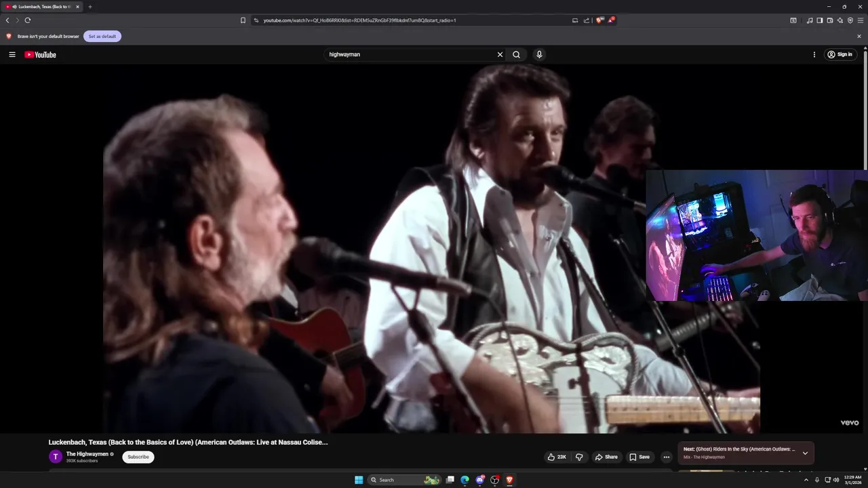Go back in browser history
This screenshot has width=868, height=488.
click(x=7, y=20)
